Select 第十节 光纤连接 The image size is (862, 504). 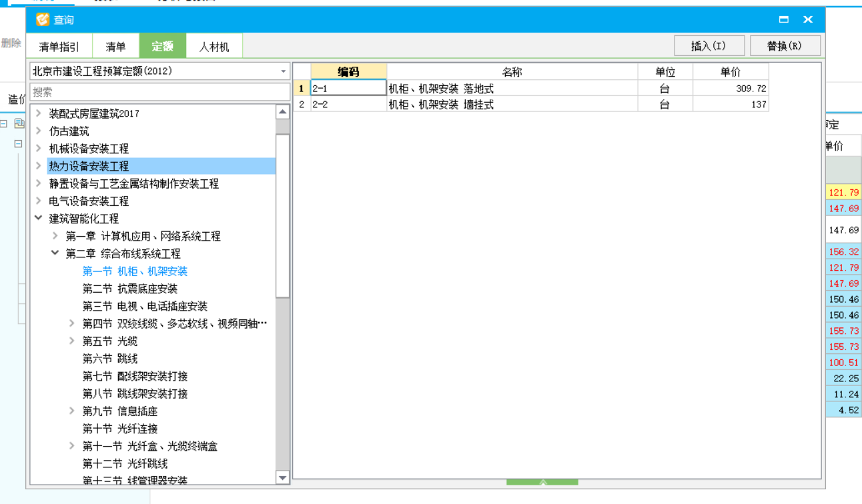[119, 429]
